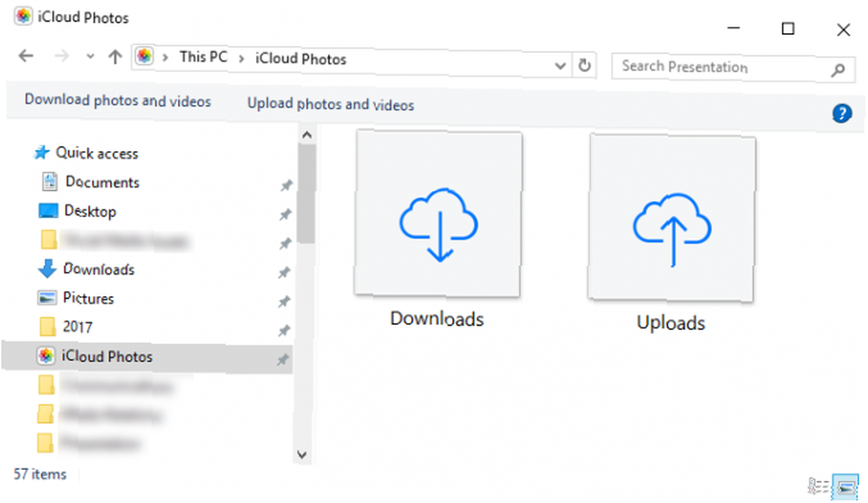Close the iCloud Photos window

tap(843, 30)
